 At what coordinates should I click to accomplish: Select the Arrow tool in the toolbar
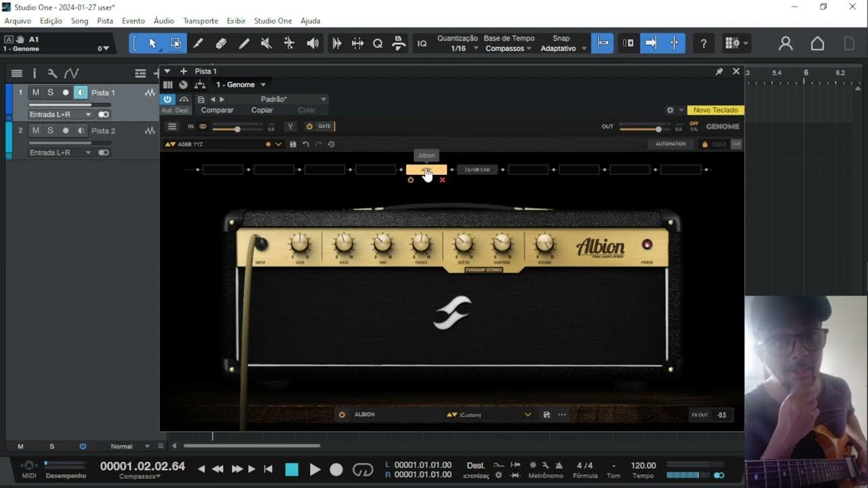pos(153,43)
